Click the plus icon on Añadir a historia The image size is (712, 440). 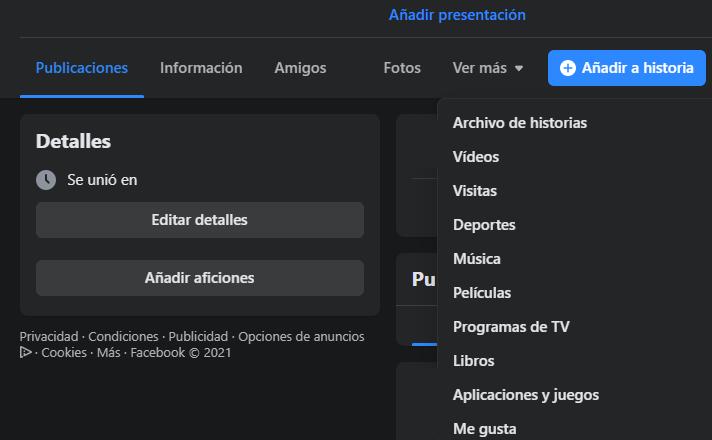point(568,68)
